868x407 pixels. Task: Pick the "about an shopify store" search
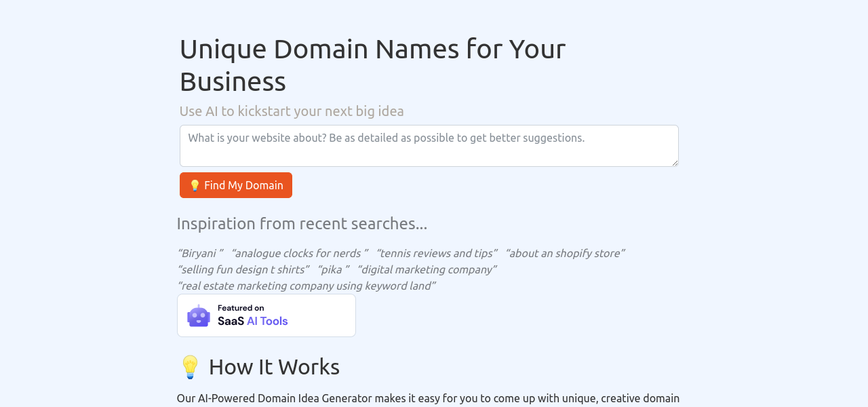564,253
